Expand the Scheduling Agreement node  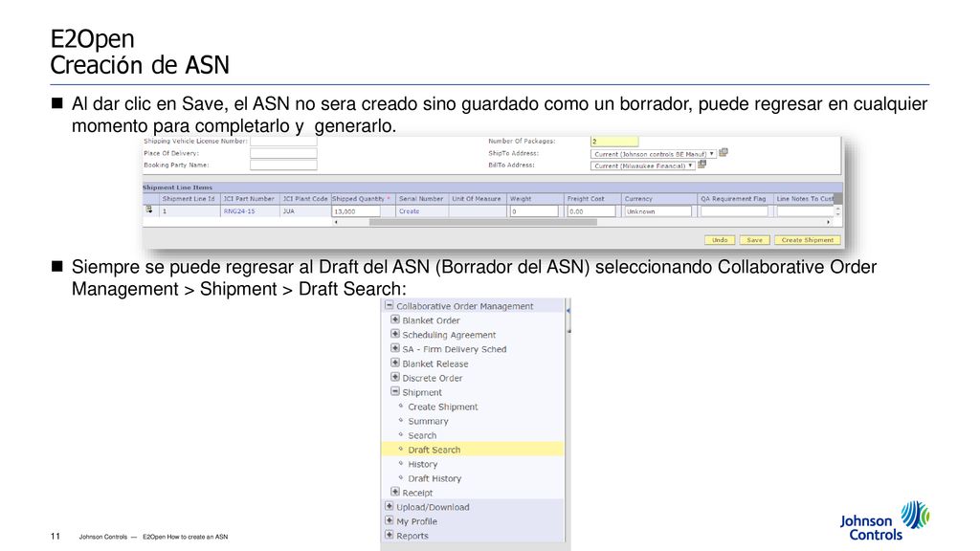pos(395,334)
